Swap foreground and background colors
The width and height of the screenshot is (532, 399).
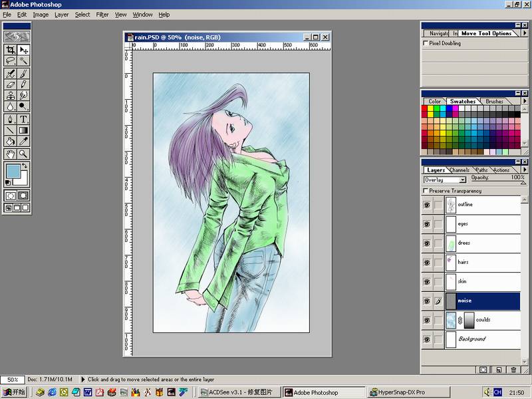coord(25,166)
